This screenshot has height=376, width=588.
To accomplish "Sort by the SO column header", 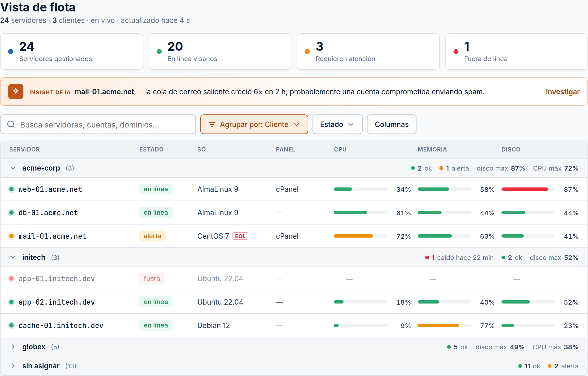I will pyautogui.click(x=201, y=149).
